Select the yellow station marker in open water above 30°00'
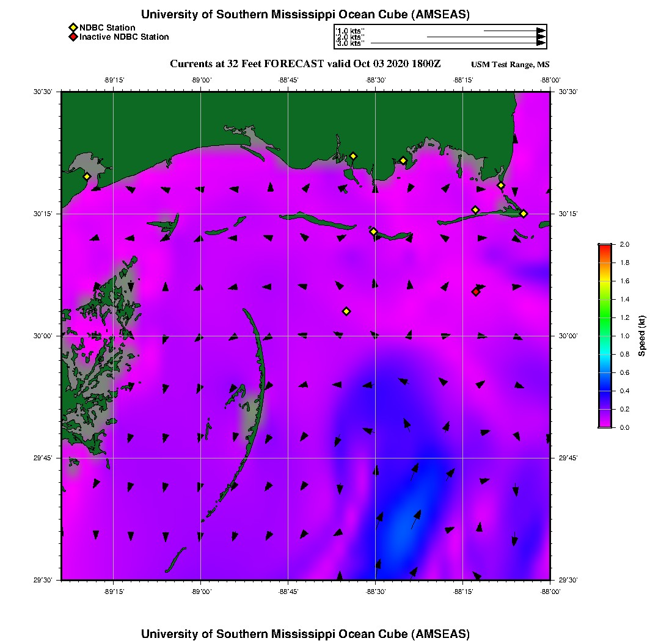Viewport: 672px width, 641px height. click(x=346, y=311)
